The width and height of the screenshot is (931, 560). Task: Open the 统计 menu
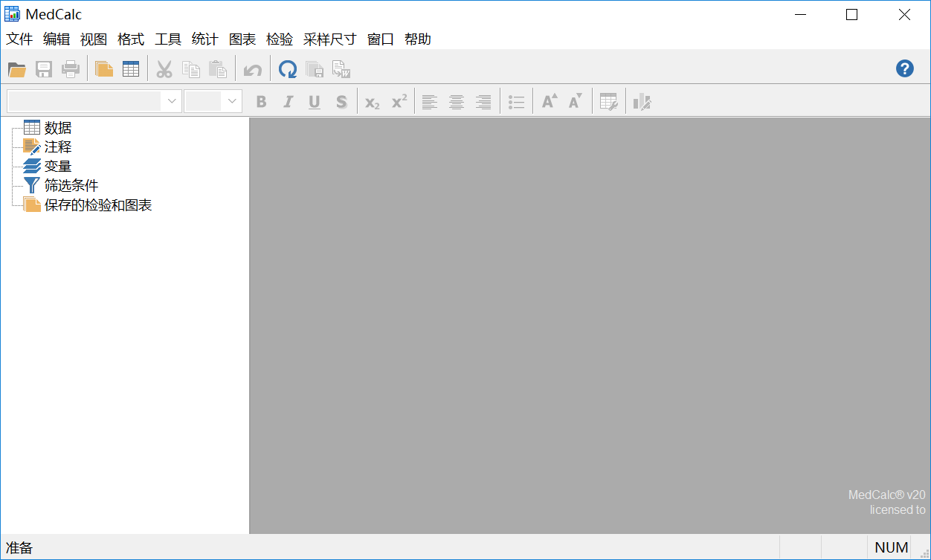[205, 39]
